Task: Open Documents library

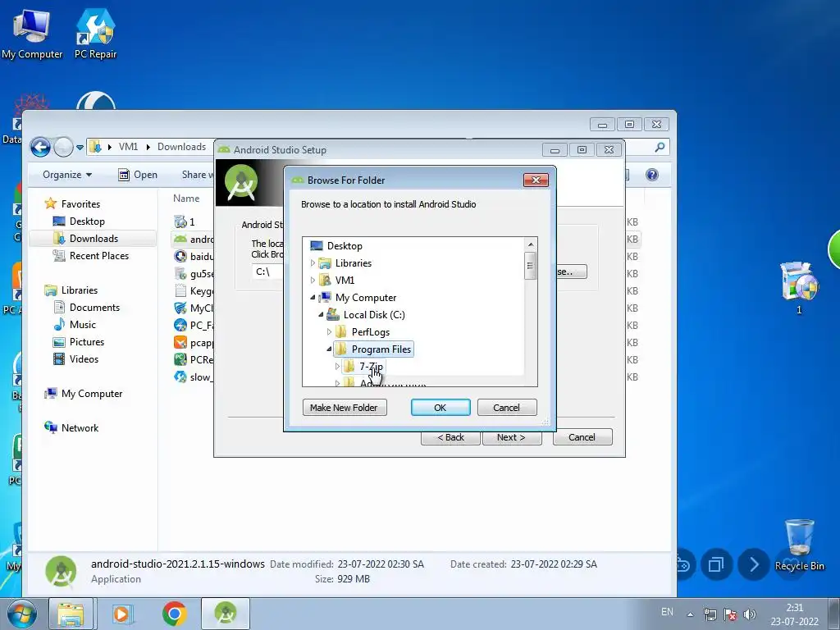Action: coord(94,308)
